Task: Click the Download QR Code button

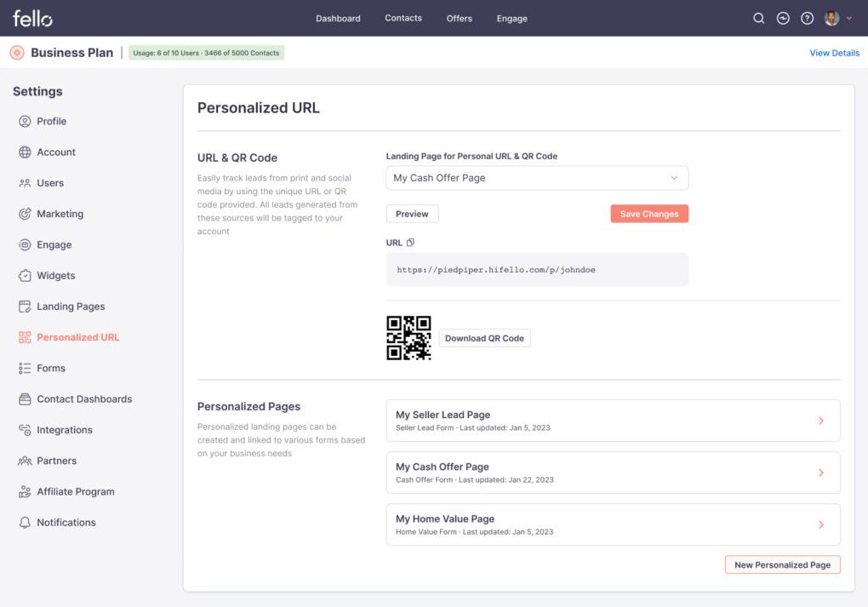Action: (x=484, y=338)
